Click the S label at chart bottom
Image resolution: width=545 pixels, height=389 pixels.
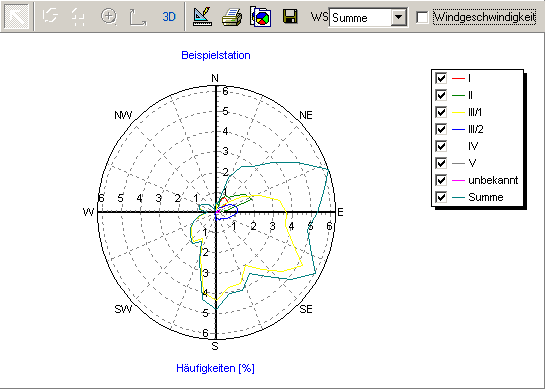215,346
